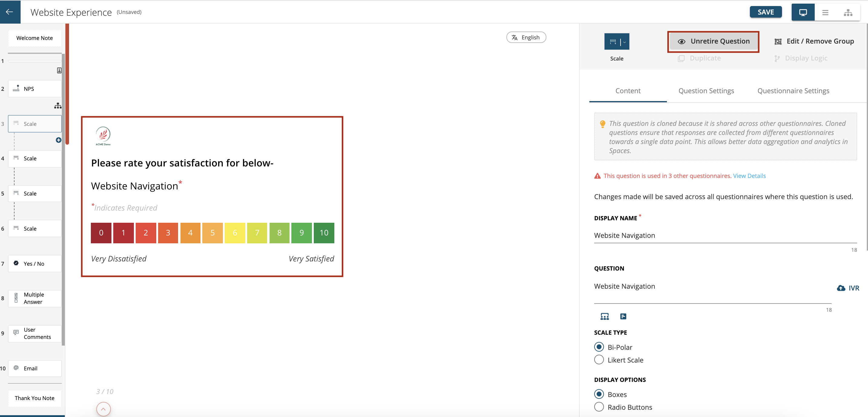
Task: Select Boxes display option
Action: point(599,394)
